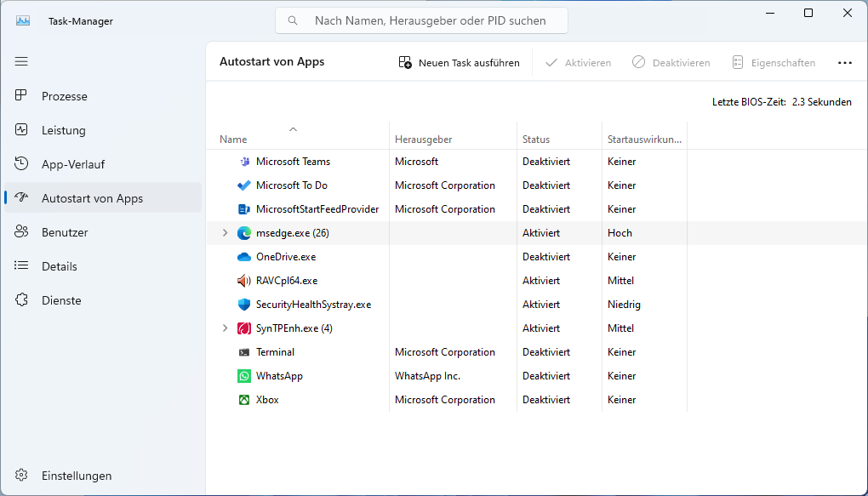
Task: Open the Details page
Action: (102, 265)
